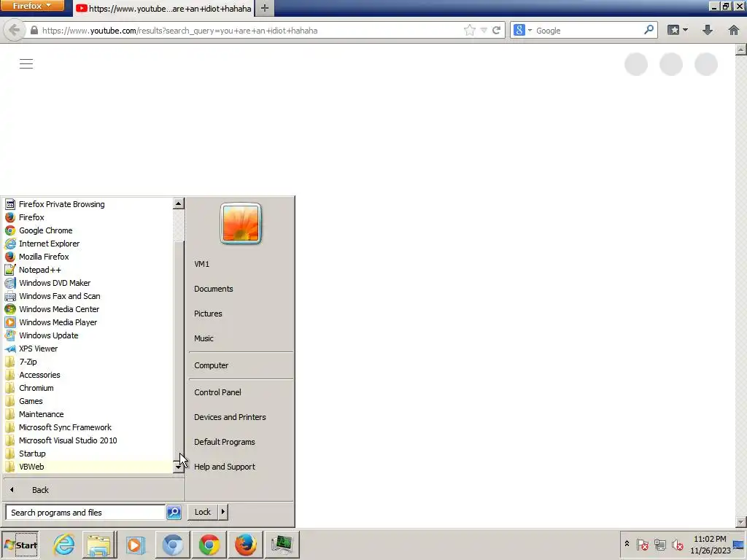747x560 pixels.
Task: Open the blue Chromium taskbar icon
Action: pyautogui.click(x=172, y=545)
